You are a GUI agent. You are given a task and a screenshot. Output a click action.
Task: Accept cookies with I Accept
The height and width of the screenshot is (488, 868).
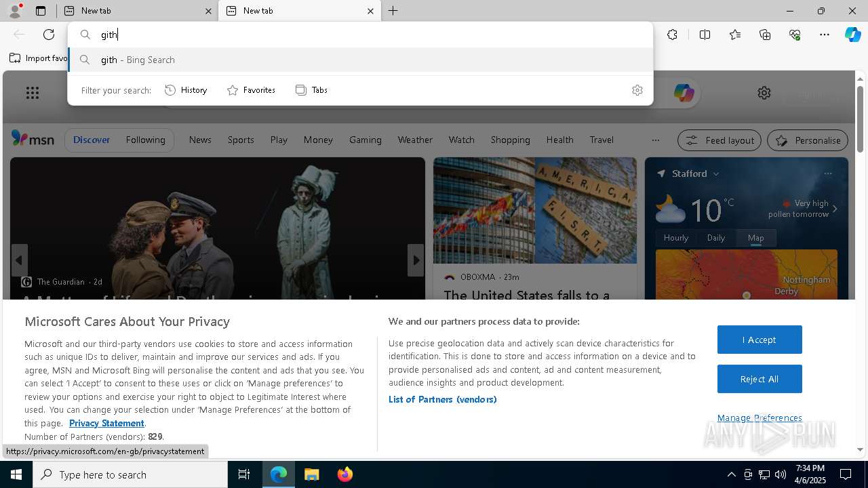[x=759, y=340]
